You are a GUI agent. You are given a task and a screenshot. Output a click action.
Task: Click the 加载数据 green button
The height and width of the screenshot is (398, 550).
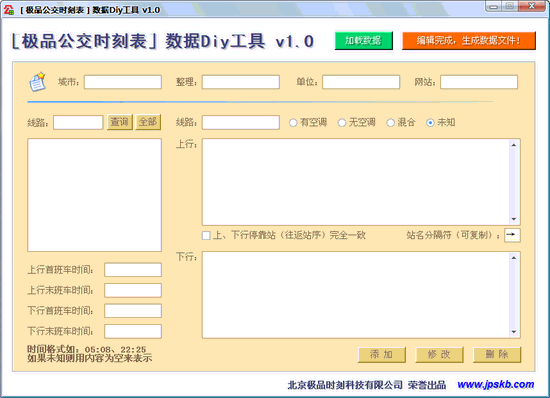(x=364, y=41)
